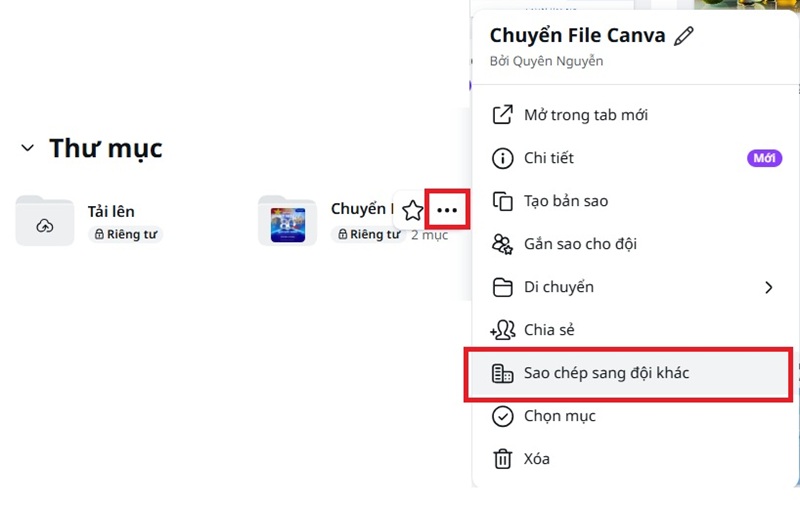Click the star icon beside the folder
800x509 pixels.
412,211
